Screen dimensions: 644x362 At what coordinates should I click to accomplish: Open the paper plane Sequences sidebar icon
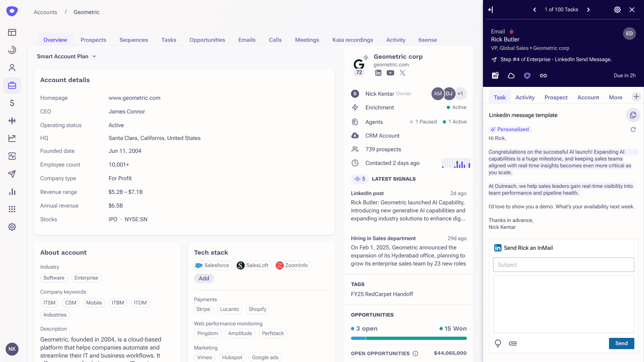tap(12, 174)
